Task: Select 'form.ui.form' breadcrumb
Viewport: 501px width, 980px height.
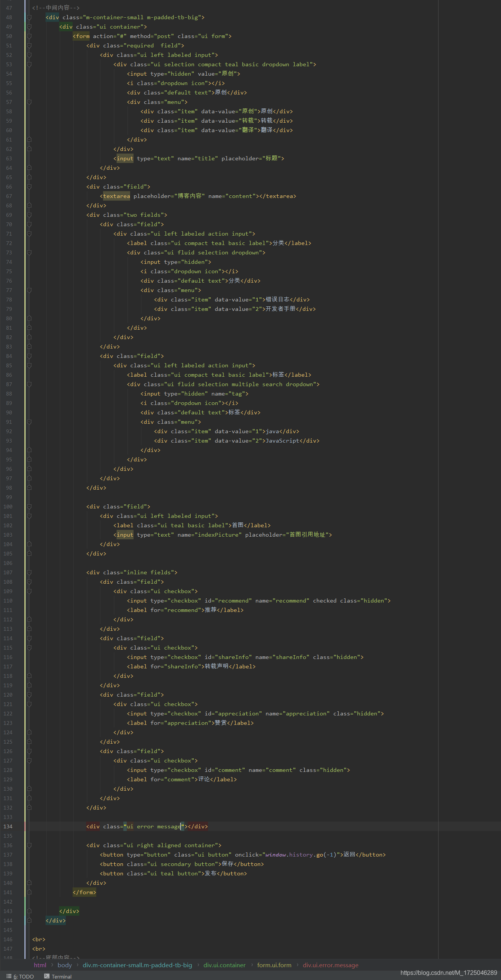Action: point(274,965)
